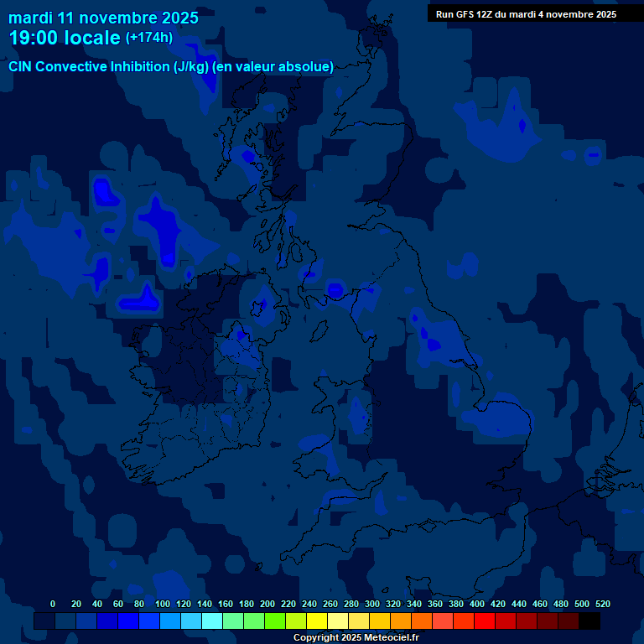Click the bright blue spot over northeast England
Image resolution: width=644 pixels, height=644 pixels.
coord(433,342)
